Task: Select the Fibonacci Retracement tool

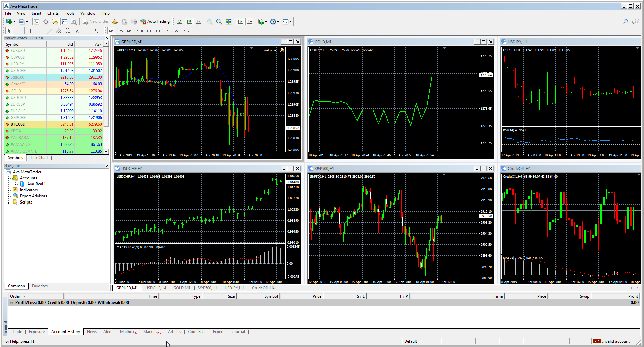Action: click(68, 31)
